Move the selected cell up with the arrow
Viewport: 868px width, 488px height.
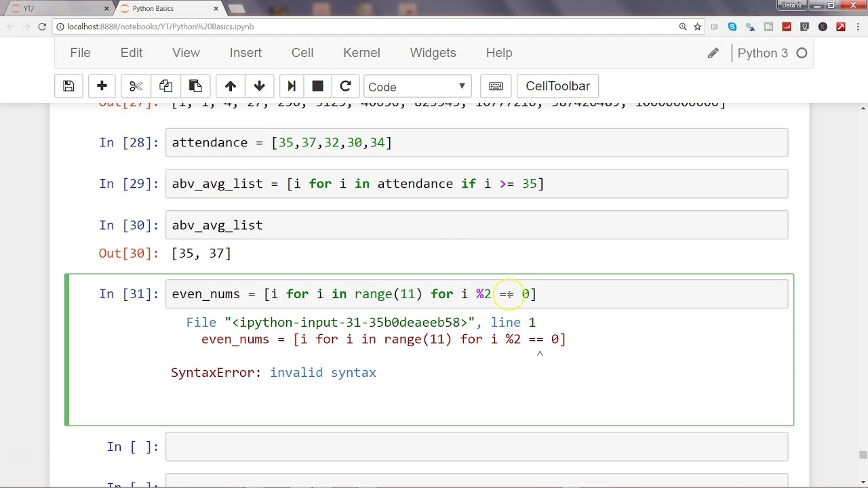pos(231,86)
